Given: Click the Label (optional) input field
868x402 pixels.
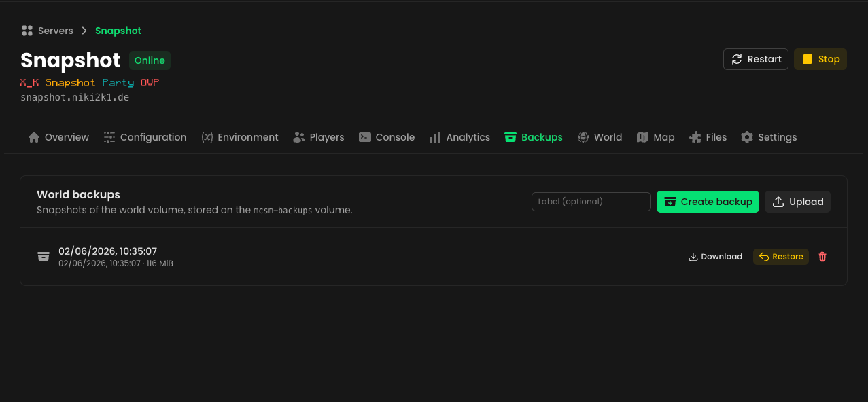Looking at the screenshot, I should [x=591, y=202].
